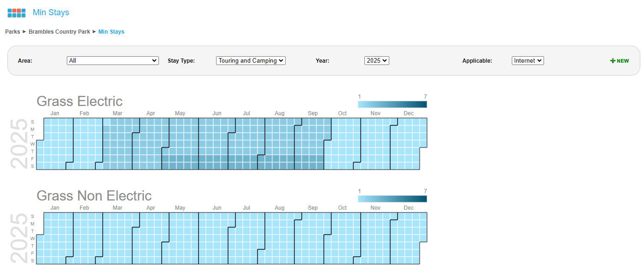Screen dimensions: 644x271
Task: Expand the Stay Type dropdown
Action: pyautogui.click(x=251, y=60)
